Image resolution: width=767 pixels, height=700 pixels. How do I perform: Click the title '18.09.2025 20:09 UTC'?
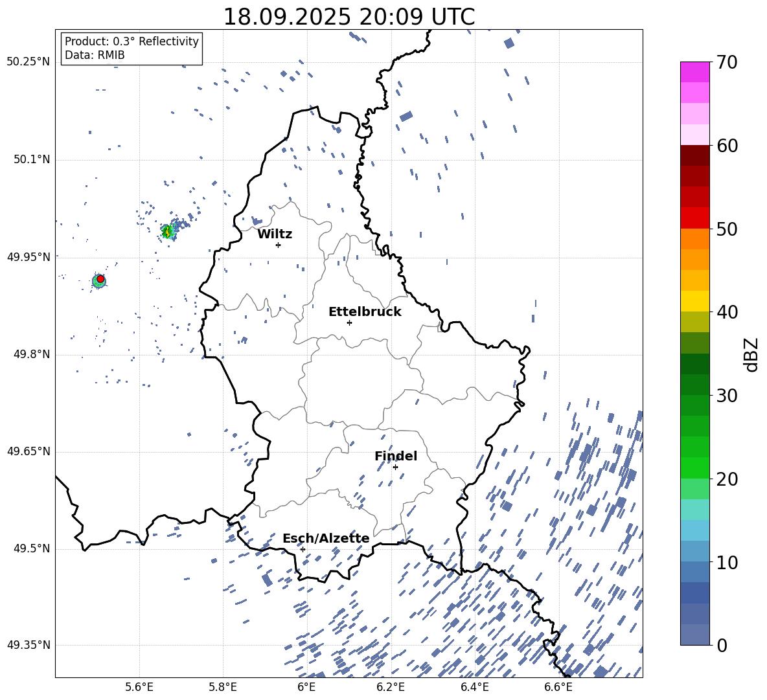(x=349, y=17)
